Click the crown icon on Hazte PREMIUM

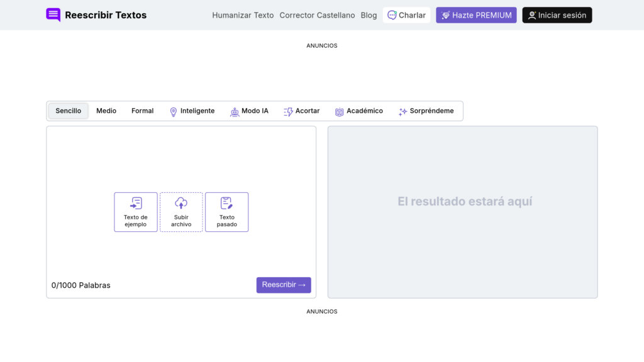[x=447, y=14]
